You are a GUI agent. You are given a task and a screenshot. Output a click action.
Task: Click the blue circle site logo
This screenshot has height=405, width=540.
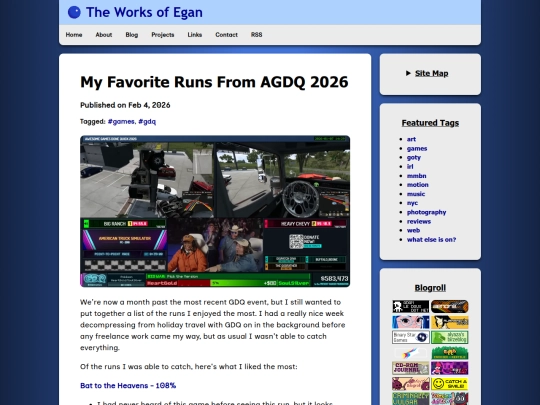(x=74, y=12)
